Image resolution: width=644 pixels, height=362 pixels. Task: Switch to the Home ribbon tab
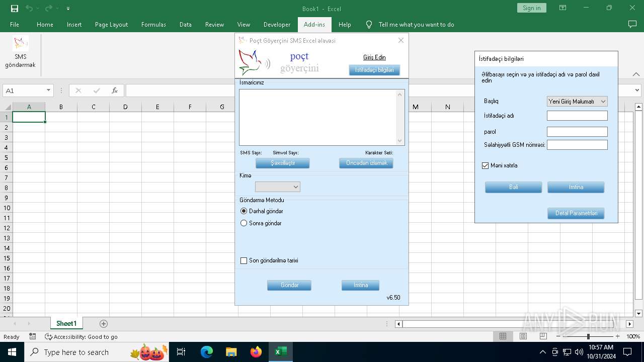45,24
